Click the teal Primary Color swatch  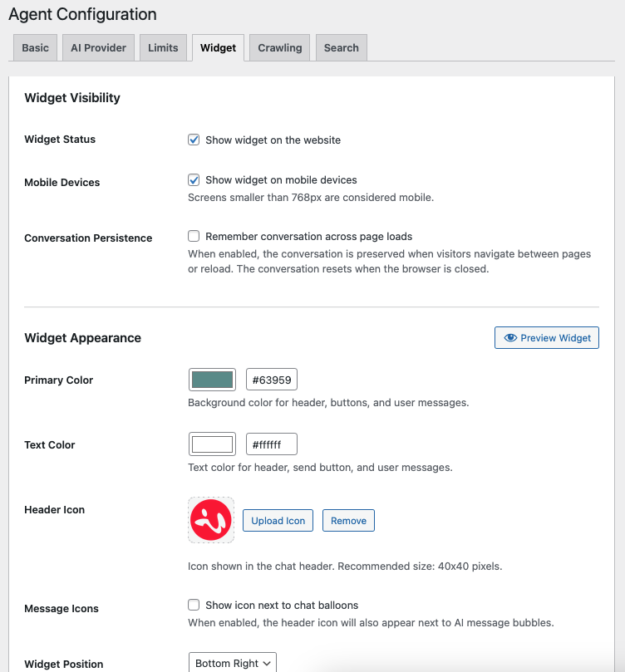(x=212, y=379)
